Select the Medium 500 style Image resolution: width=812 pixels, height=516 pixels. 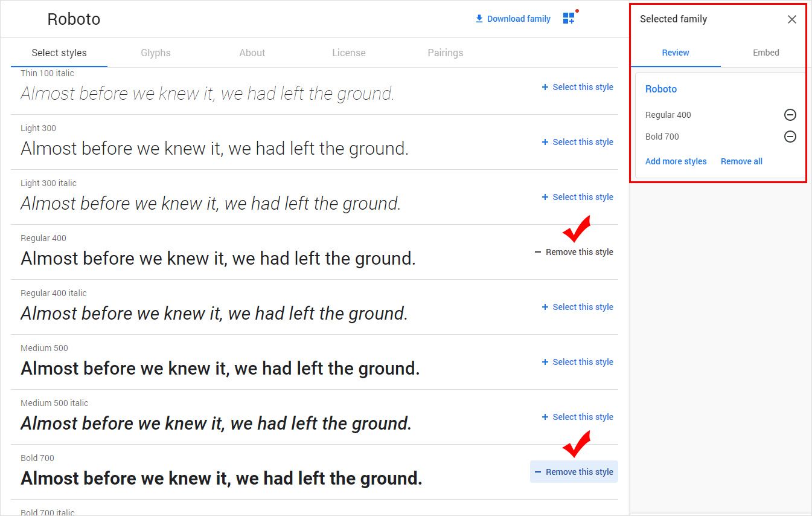[577, 362]
